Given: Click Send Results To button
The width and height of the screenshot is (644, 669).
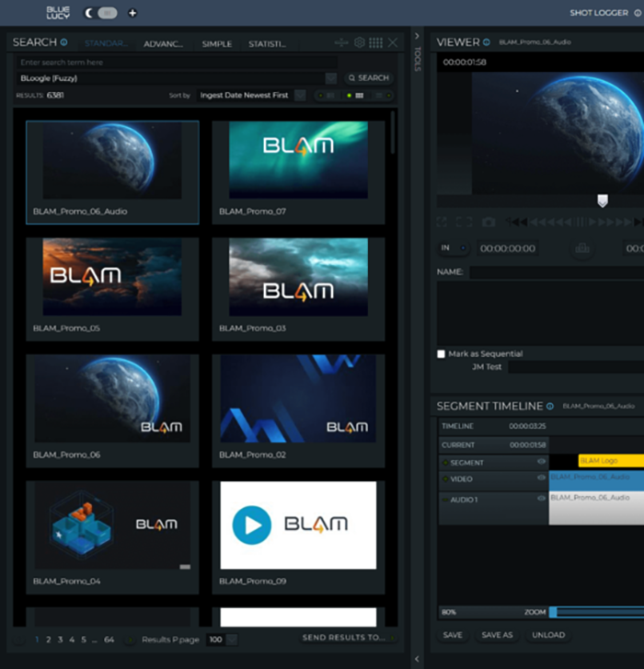Looking at the screenshot, I should click(347, 638).
